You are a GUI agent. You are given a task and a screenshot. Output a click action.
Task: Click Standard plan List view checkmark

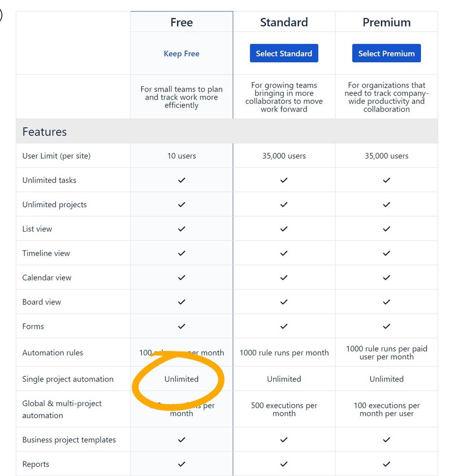click(284, 229)
